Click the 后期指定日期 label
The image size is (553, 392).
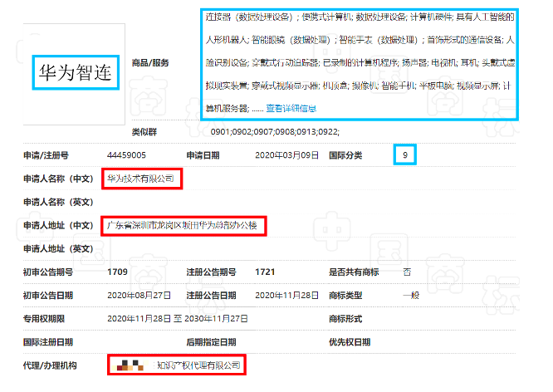pos(211,342)
